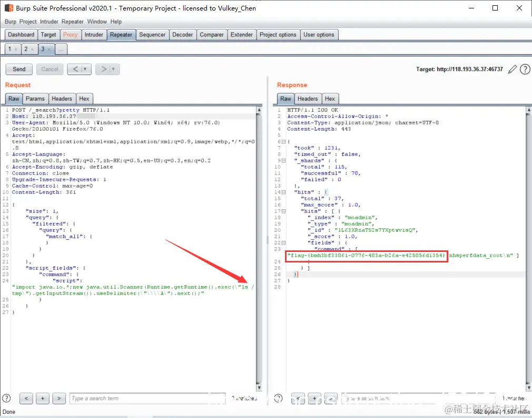
Task: Click the Burp Suite title bar icon
Action: (x=8, y=8)
